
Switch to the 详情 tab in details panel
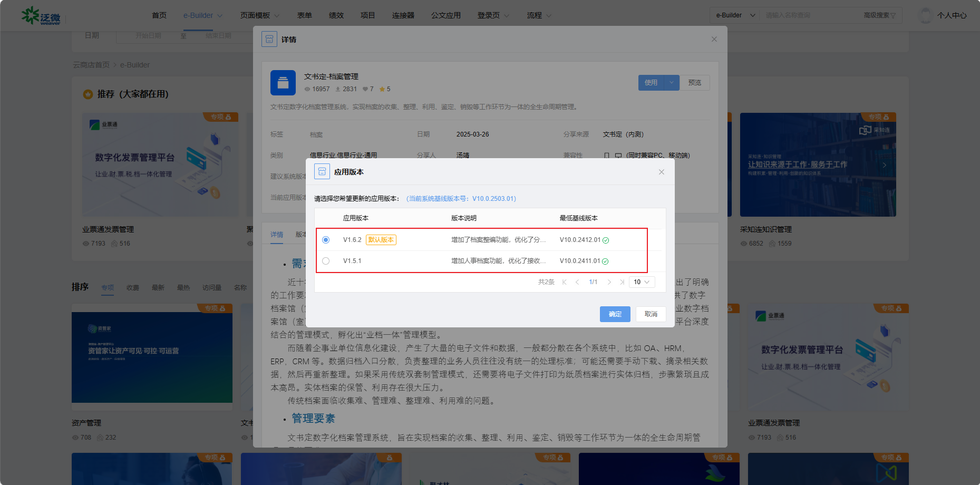[x=277, y=235]
